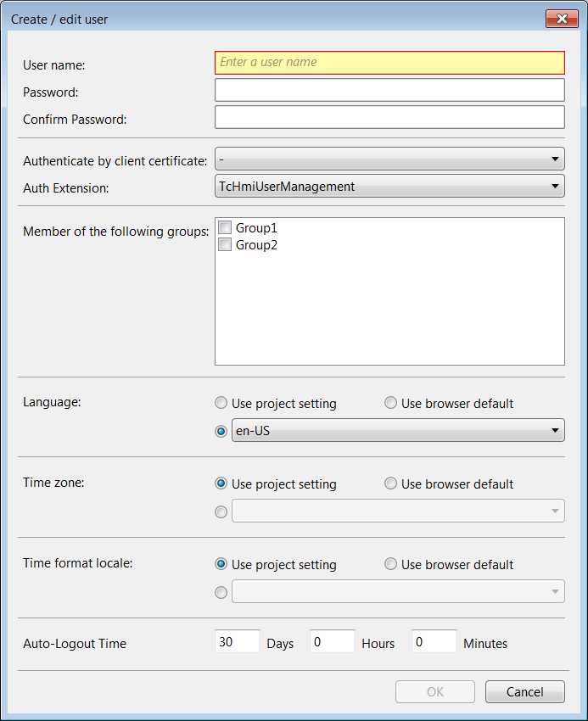Focus the Password input field
588x721 pixels.
pyautogui.click(x=389, y=90)
